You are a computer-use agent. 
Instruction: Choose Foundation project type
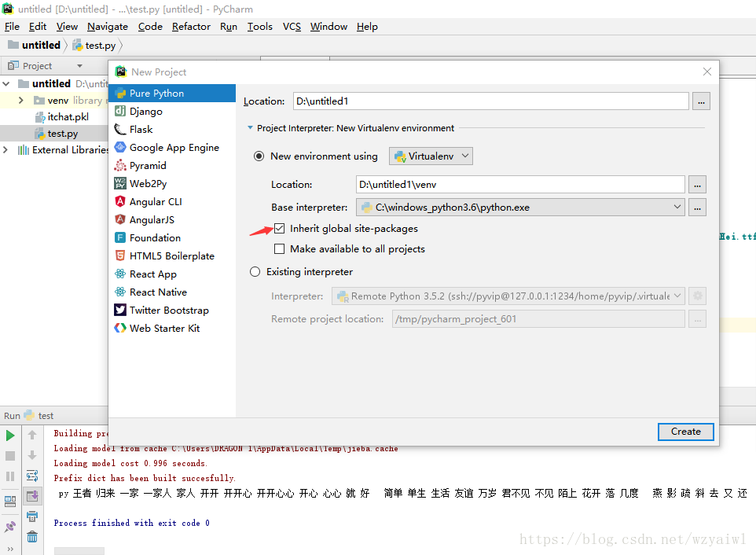point(172,237)
